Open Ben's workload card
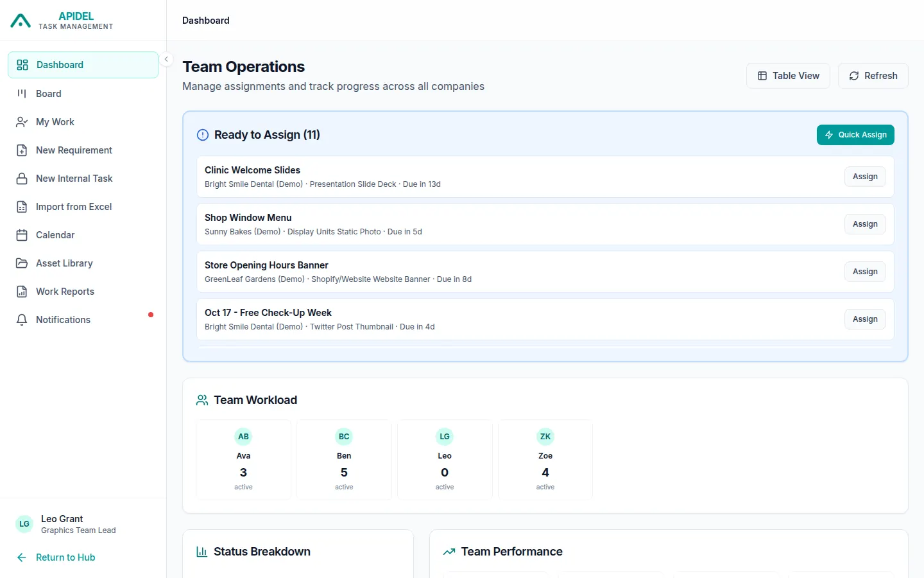 [344, 460]
